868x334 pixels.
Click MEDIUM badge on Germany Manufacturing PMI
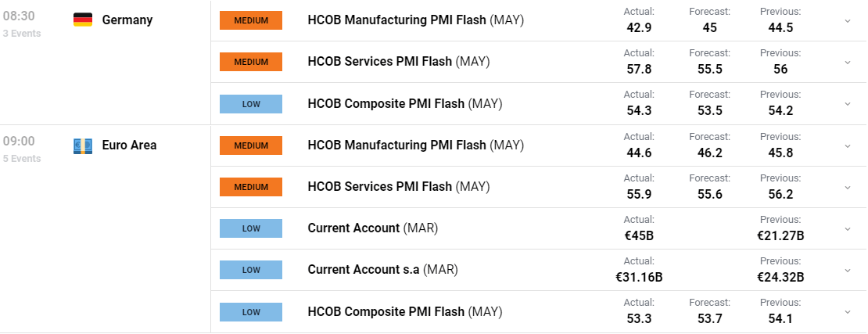pos(251,20)
